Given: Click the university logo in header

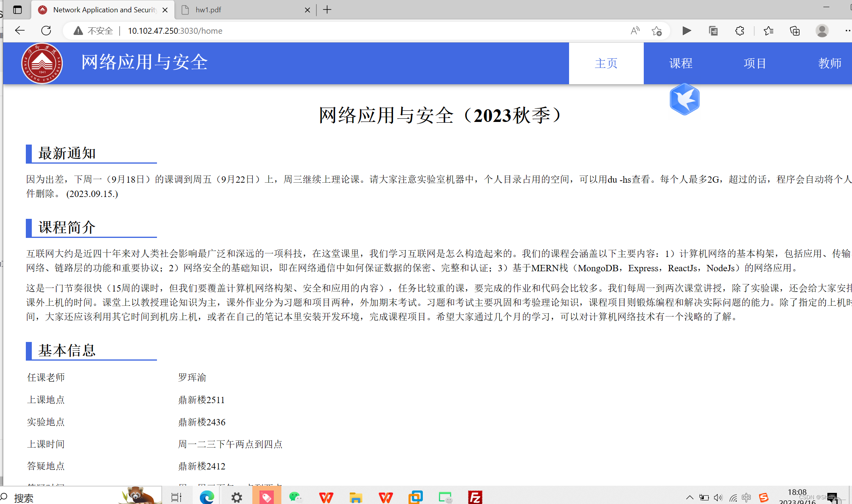Looking at the screenshot, I should (42, 63).
